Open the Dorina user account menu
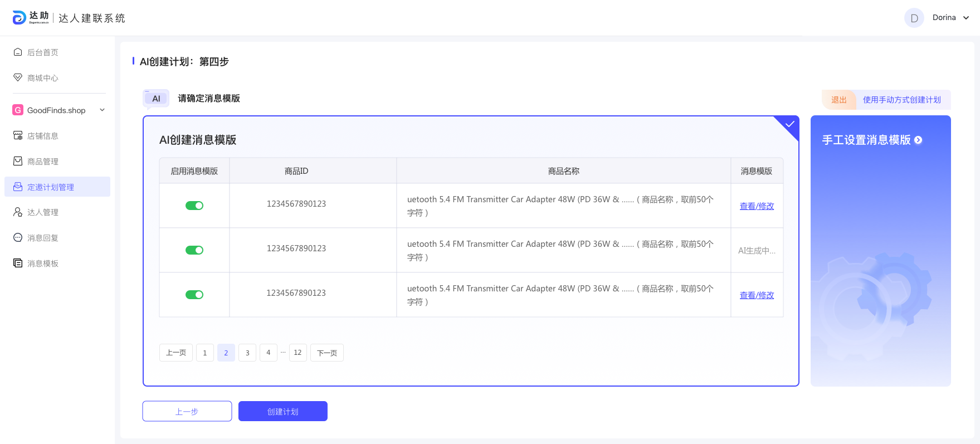 [x=966, y=18]
